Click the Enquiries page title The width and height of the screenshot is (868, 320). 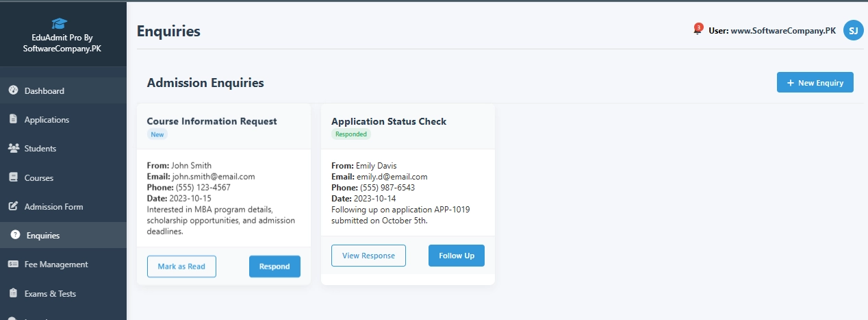(168, 31)
